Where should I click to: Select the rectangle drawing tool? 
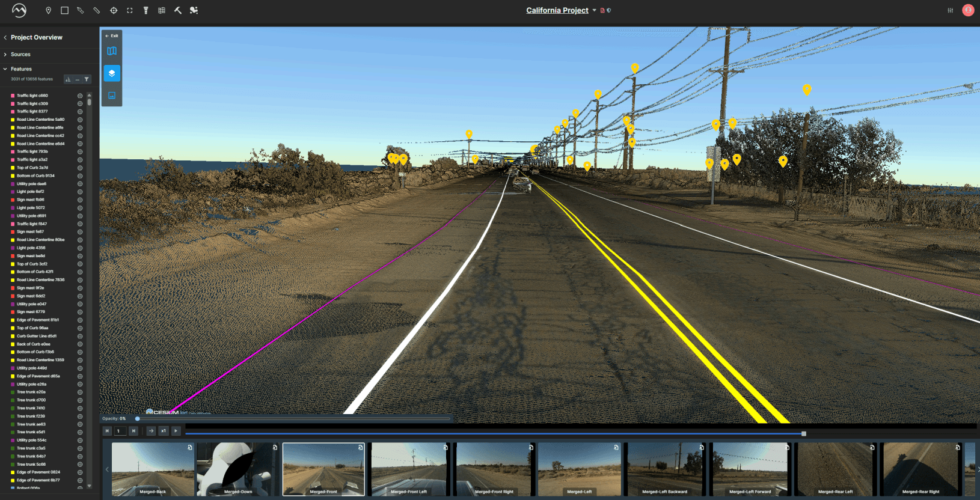(x=64, y=10)
